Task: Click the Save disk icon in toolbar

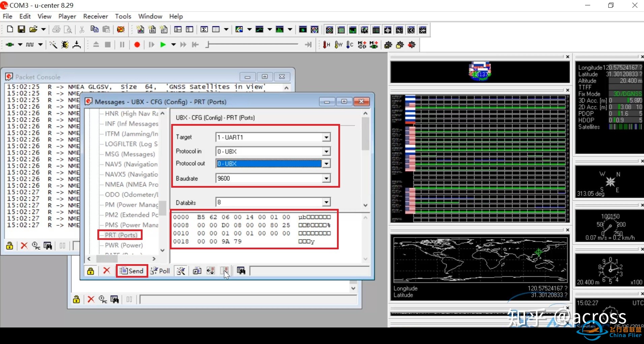Action: coord(21,29)
